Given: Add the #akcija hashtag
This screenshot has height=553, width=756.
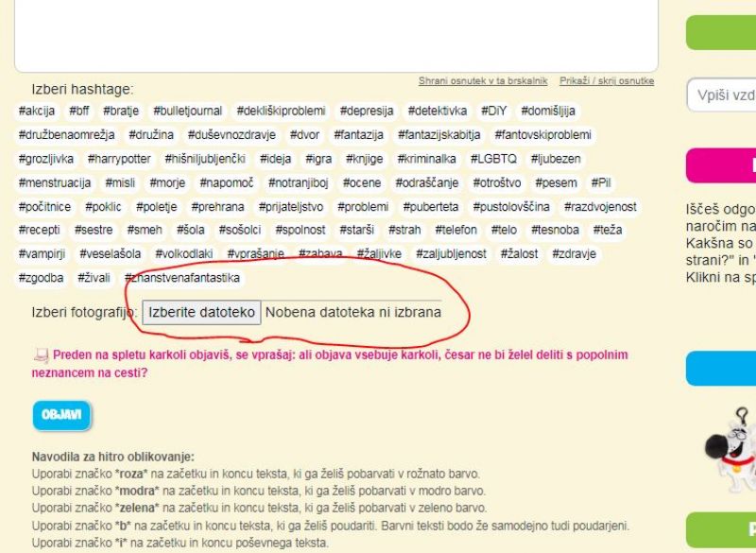Looking at the screenshot, I should (x=37, y=111).
